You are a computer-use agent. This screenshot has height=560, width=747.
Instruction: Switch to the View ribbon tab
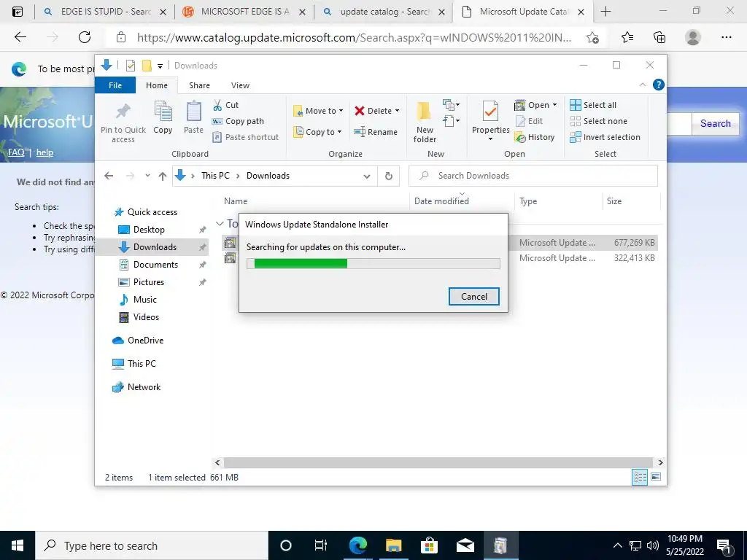click(x=240, y=85)
